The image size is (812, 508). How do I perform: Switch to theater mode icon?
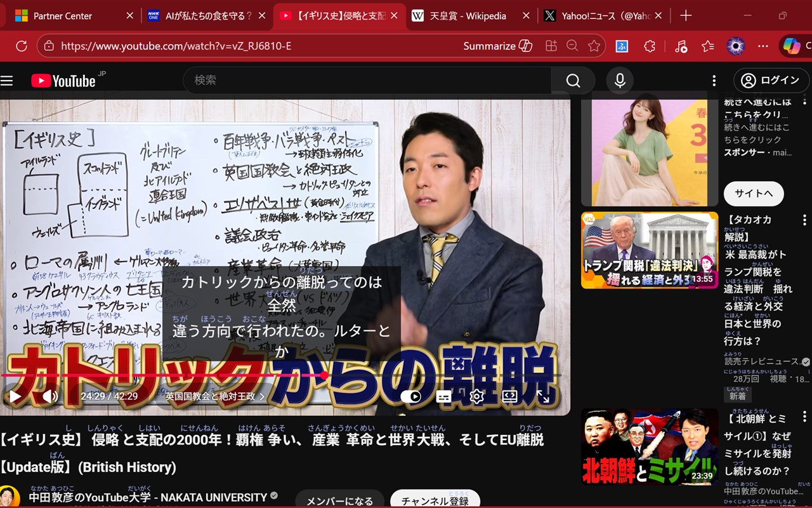click(509, 396)
